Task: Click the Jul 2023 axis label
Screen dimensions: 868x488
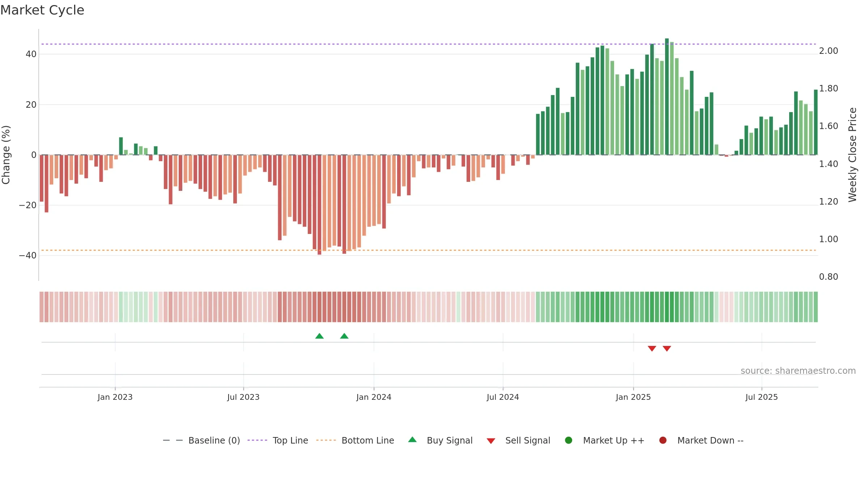Action: (243, 397)
